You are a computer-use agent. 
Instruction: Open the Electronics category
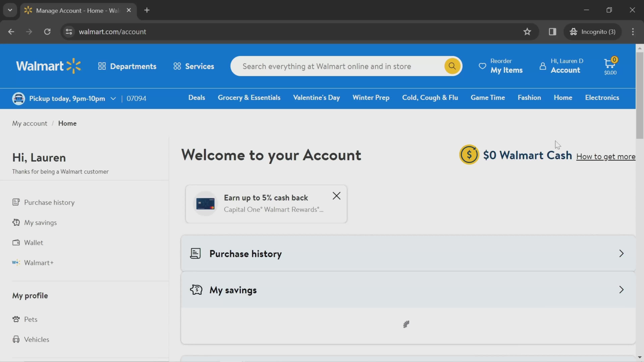pyautogui.click(x=602, y=98)
